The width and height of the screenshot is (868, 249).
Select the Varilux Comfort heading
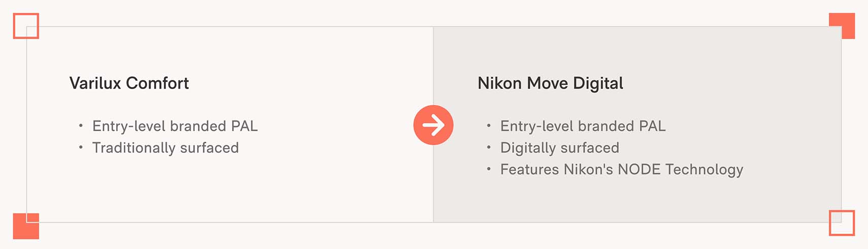(x=129, y=83)
